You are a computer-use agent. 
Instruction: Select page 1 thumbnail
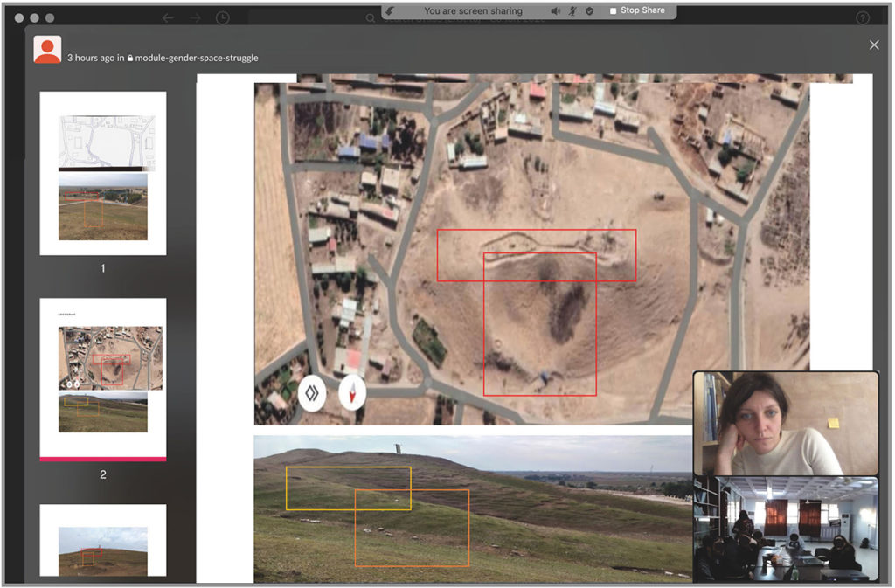point(103,173)
